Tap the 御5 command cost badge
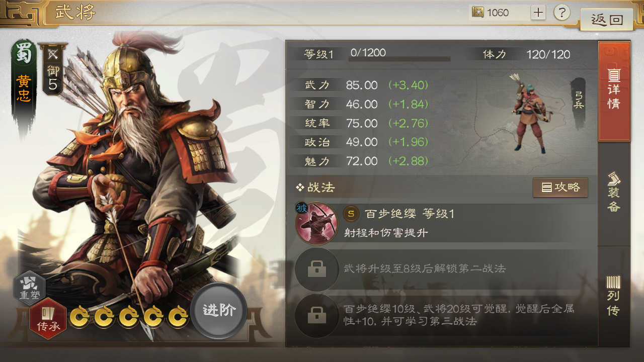 pyautogui.click(x=53, y=69)
